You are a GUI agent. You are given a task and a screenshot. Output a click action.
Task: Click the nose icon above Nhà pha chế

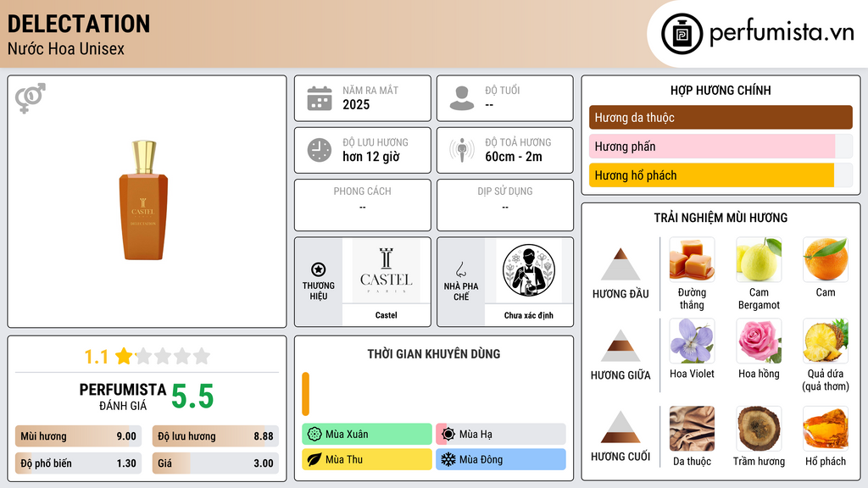click(x=460, y=269)
